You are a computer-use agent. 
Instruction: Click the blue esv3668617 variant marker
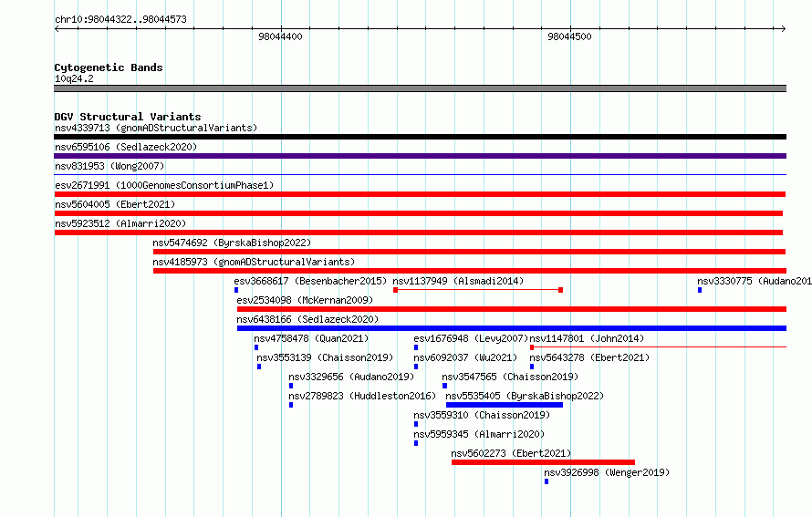tap(236, 290)
